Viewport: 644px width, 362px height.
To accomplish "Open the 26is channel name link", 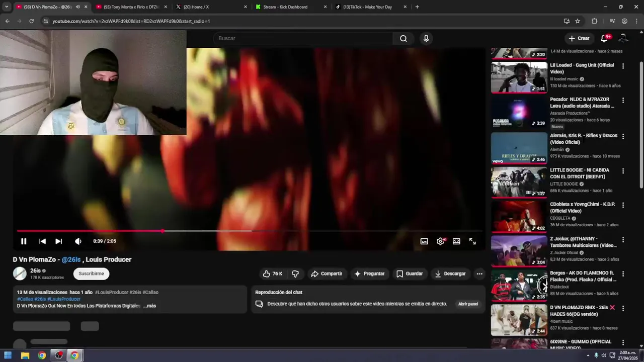I will pyautogui.click(x=35, y=270).
